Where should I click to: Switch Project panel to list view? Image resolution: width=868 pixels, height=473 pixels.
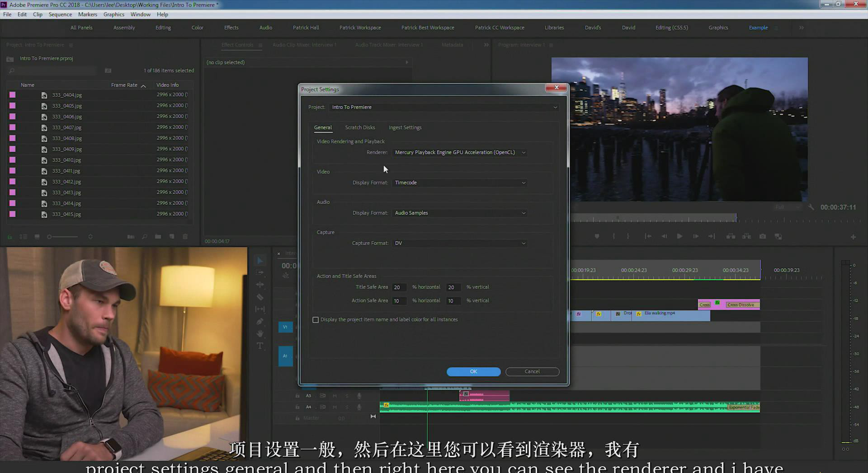(x=23, y=237)
